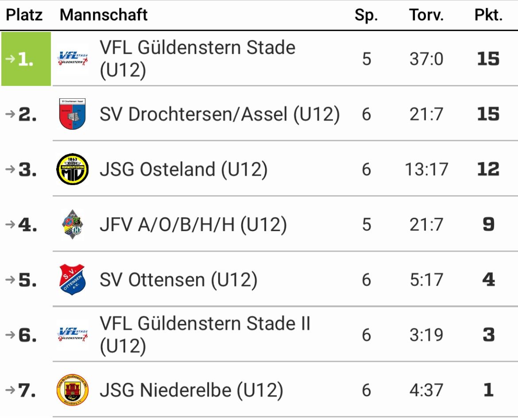Click the Sp. column header

[x=367, y=15]
